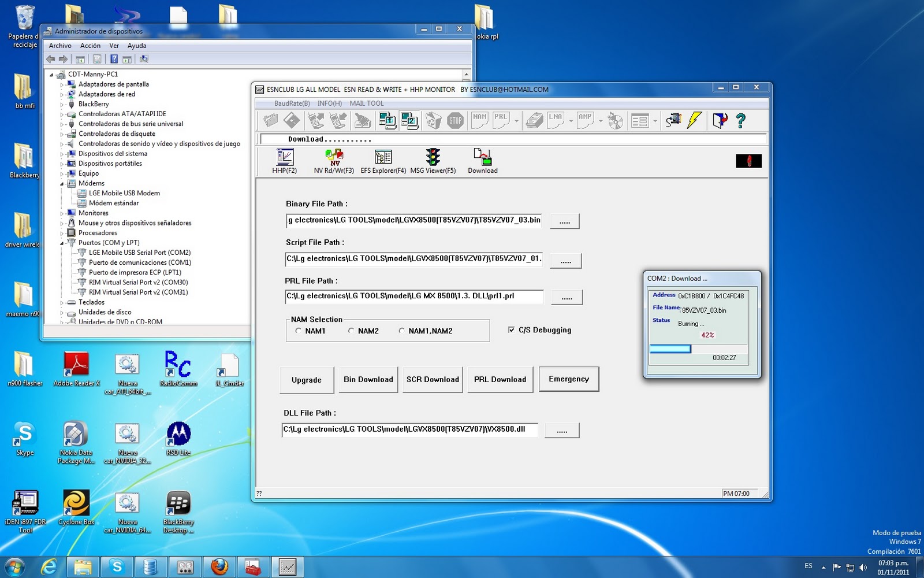Viewport: 924px width, 578px height.
Task: Open RSD Lite desktop shortcut
Action: click(x=178, y=438)
